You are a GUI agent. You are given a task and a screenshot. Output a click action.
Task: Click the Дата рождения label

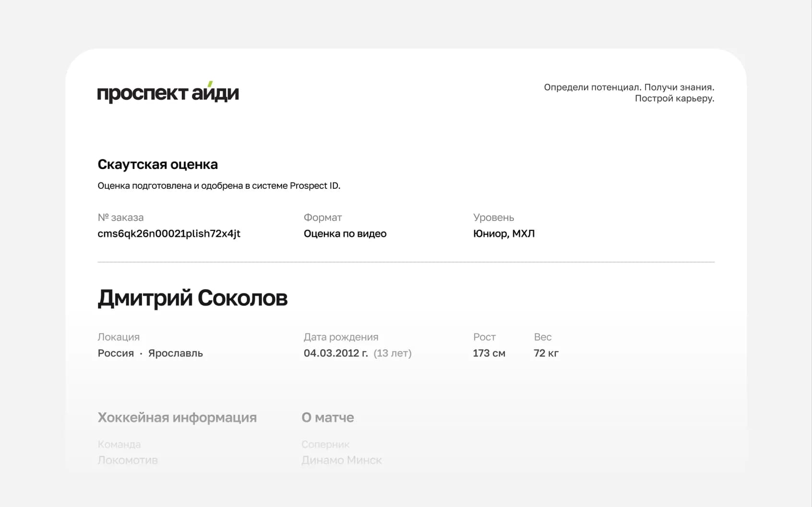click(x=341, y=337)
